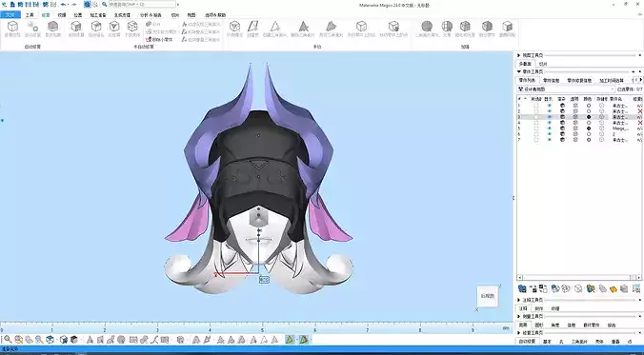Switch to the 生成支撑 ribbon tab
The image size is (644, 355).
122,15
